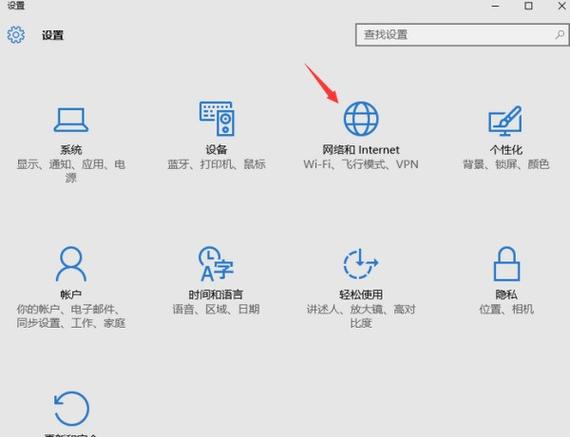The height and width of the screenshot is (437, 570).
Task: Click the Wi-Fi、飞行模式、VPN description
Action: [x=361, y=164]
